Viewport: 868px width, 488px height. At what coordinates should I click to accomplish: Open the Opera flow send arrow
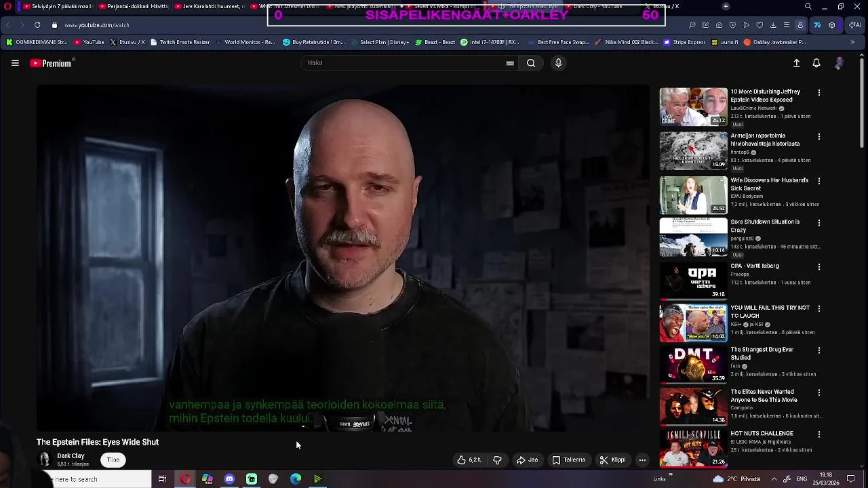pos(746,25)
